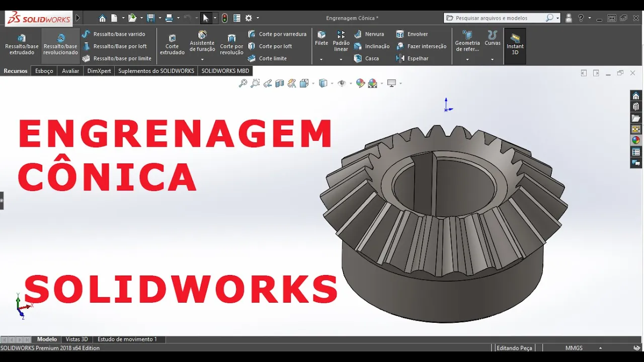Open File Properties list icon
Viewport: 644px width, 362px height.
pyautogui.click(x=236, y=18)
